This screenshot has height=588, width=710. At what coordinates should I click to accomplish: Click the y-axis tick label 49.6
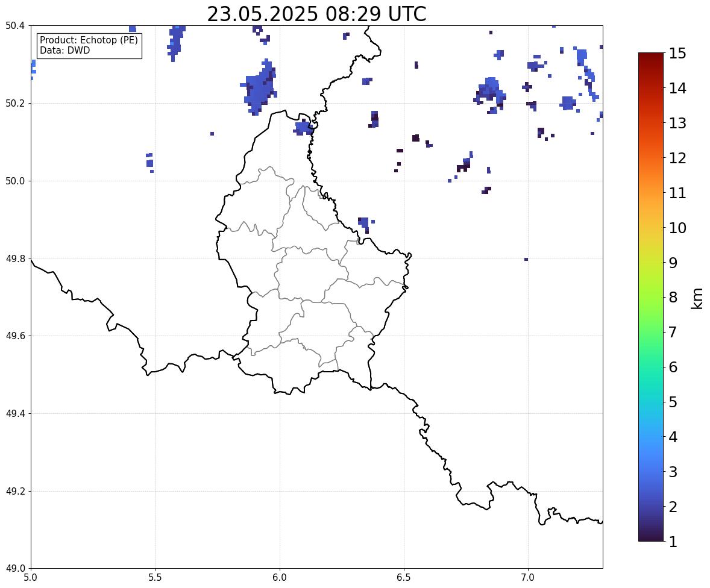(x=15, y=336)
